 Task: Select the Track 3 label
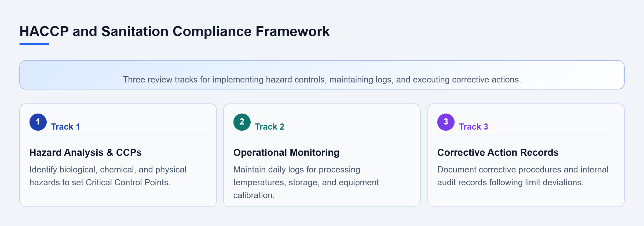[474, 127]
